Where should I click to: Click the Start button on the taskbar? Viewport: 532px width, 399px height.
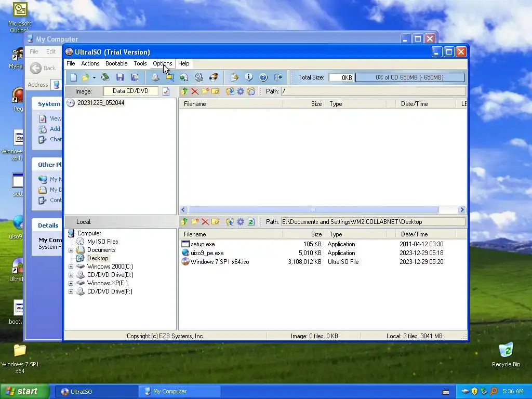point(24,391)
